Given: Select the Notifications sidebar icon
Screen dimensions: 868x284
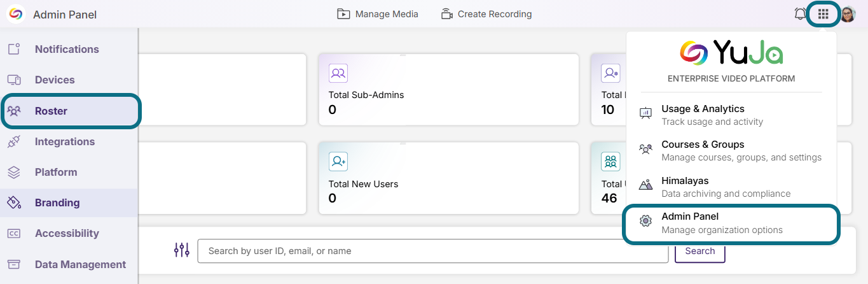Looking at the screenshot, I should 14,49.
